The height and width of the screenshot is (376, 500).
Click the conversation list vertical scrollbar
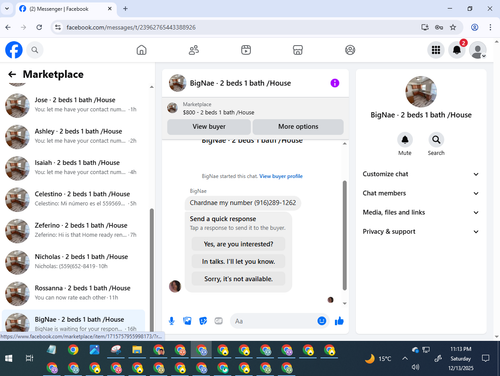(x=152, y=270)
